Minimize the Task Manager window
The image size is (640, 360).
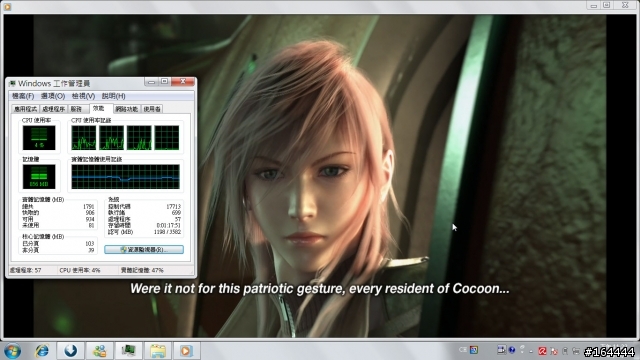point(151,82)
